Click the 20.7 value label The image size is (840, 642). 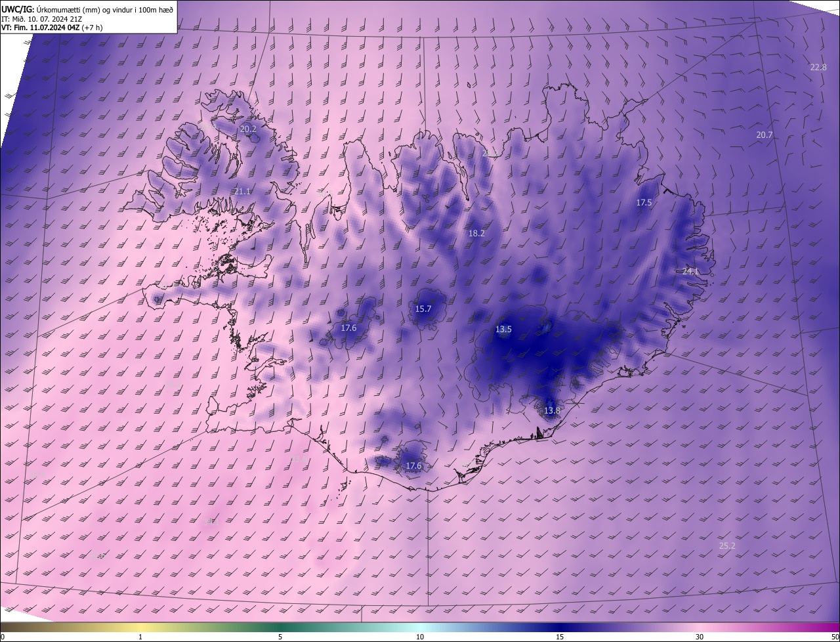[765, 135]
